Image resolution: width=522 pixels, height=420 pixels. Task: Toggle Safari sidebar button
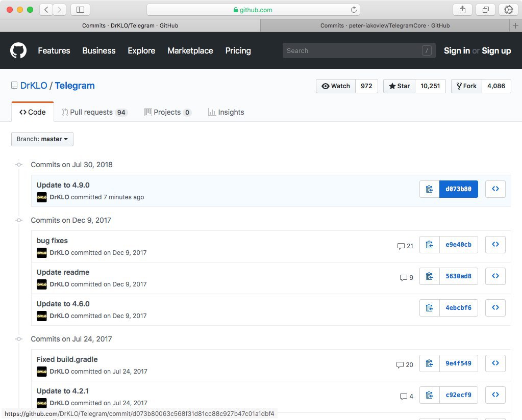[x=80, y=10]
